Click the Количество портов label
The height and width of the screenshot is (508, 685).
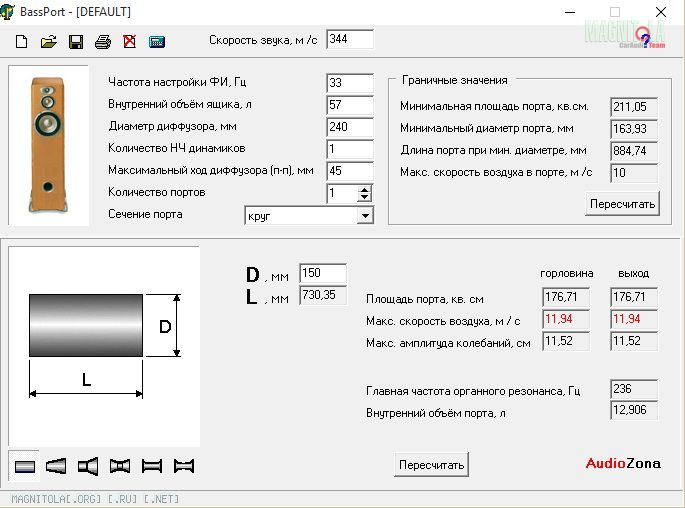tap(156, 192)
